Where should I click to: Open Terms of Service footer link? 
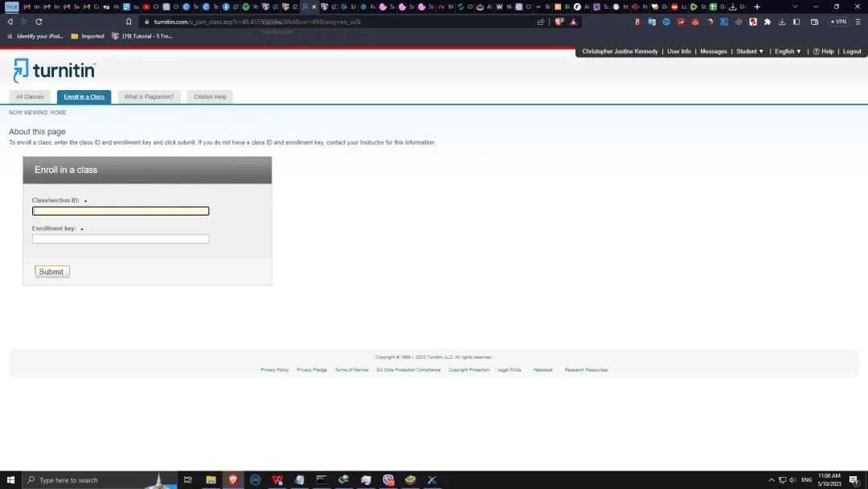click(x=351, y=370)
